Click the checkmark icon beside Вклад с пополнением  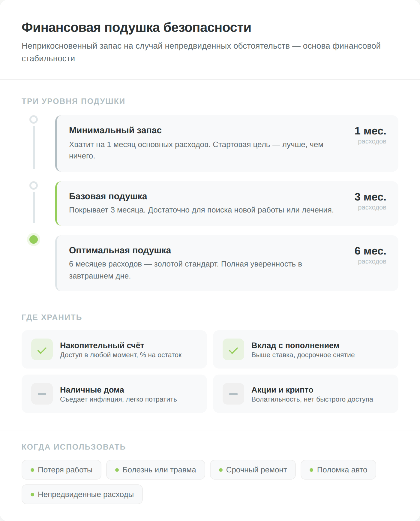pos(233,349)
